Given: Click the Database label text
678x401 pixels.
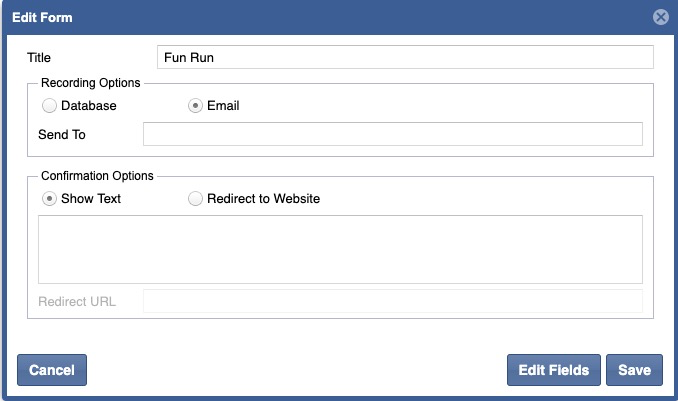Looking at the screenshot, I should [x=89, y=106].
